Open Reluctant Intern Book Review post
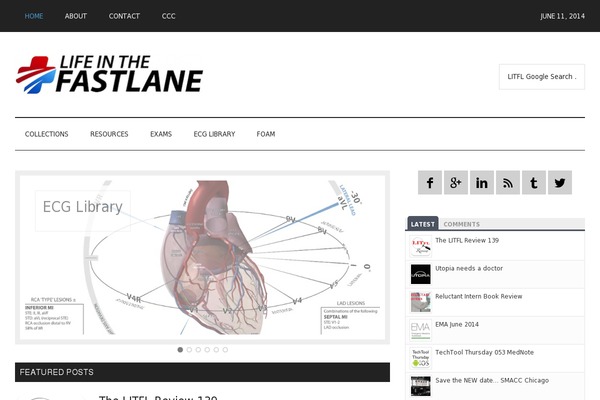 point(478,296)
